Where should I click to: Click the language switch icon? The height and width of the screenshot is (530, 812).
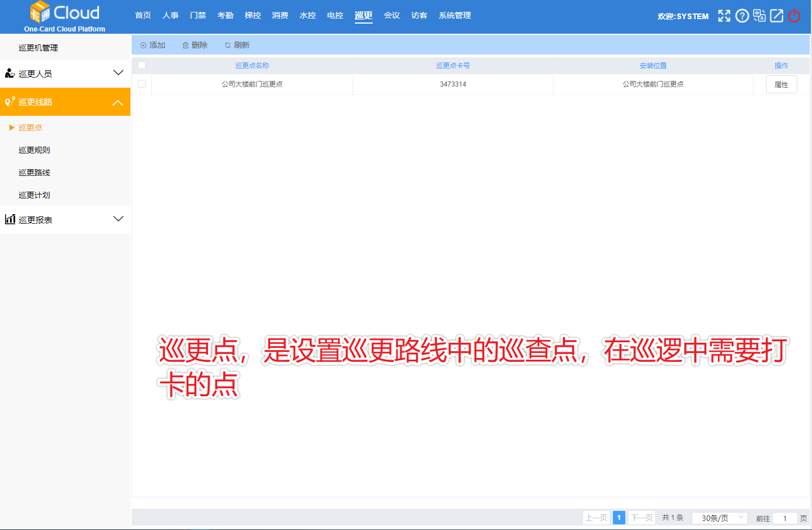click(759, 16)
